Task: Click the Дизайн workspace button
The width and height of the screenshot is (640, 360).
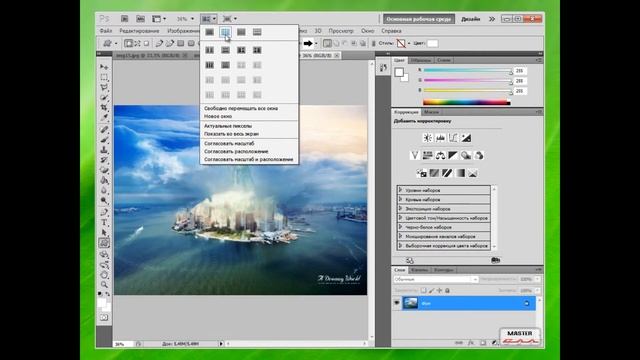Action: [x=471, y=19]
